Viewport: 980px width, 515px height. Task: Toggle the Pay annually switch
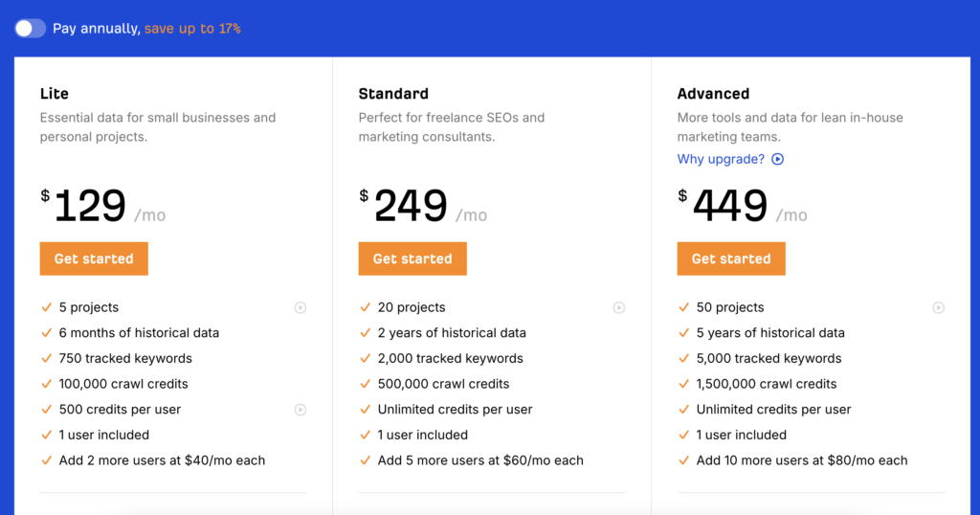tap(30, 29)
